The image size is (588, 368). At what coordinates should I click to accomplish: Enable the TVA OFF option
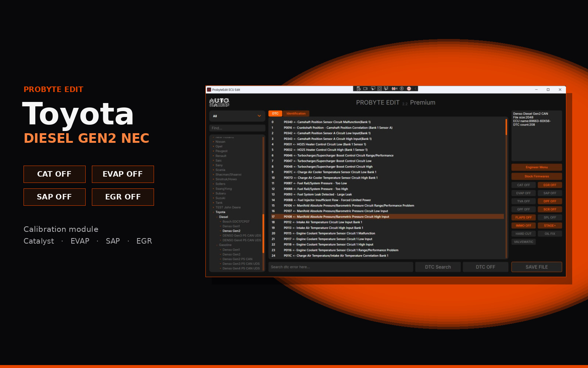(x=523, y=201)
